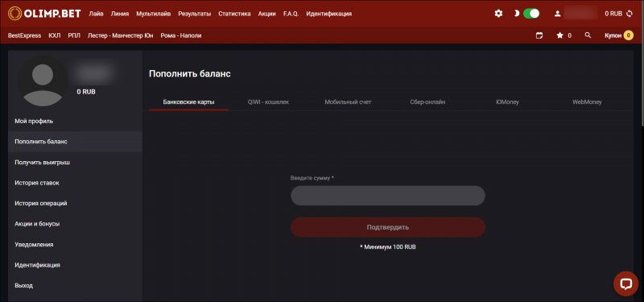This screenshot has width=644, height=302.
Task: Click Выход to log out
Action: pyautogui.click(x=75, y=285)
